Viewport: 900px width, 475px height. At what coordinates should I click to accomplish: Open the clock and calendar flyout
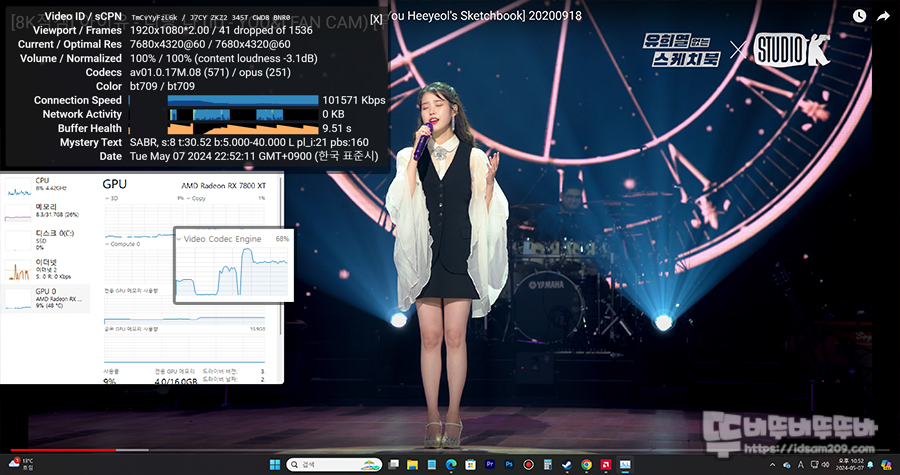pos(849,464)
